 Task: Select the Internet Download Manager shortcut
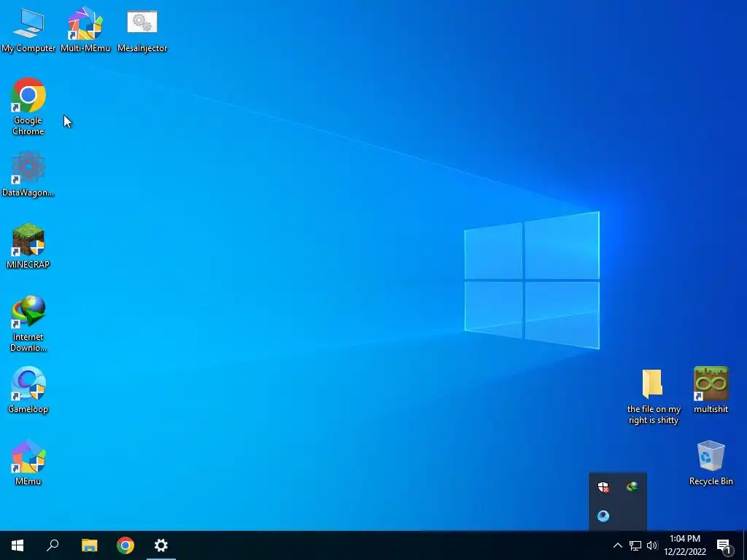pyautogui.click(x=28, y=323)
